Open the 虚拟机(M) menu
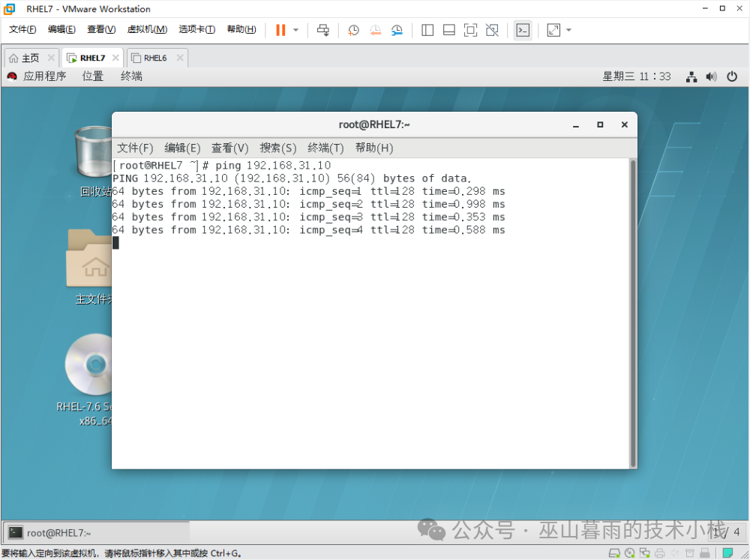750x560 pixels. click(x=146, y=29)
